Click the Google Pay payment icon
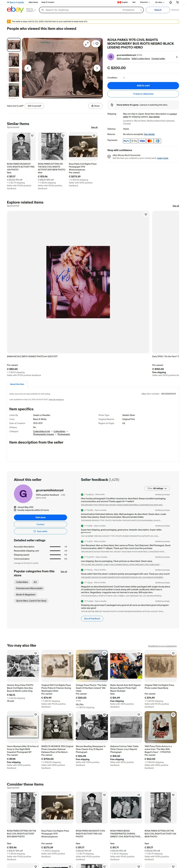The width and height of the screenshot is (186, 868). (134, 141)
